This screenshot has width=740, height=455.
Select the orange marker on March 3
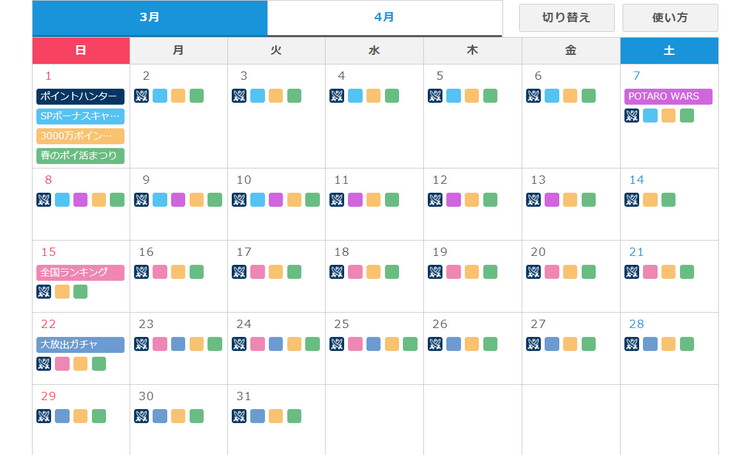pyautogui.click(x=276, y=96)
